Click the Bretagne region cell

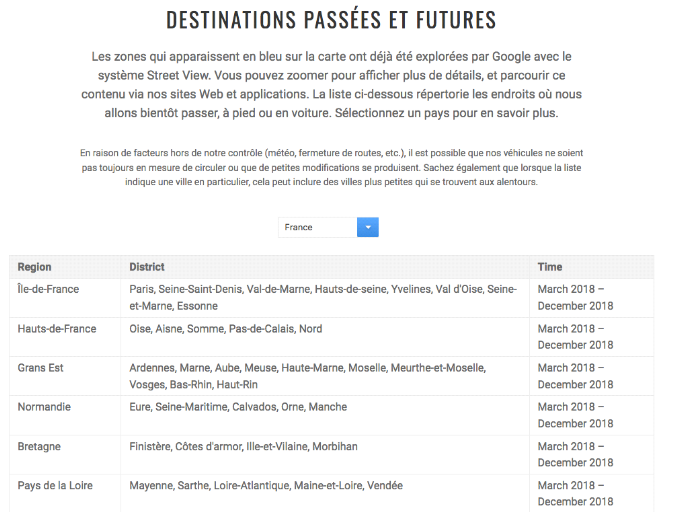pos(41,446)
